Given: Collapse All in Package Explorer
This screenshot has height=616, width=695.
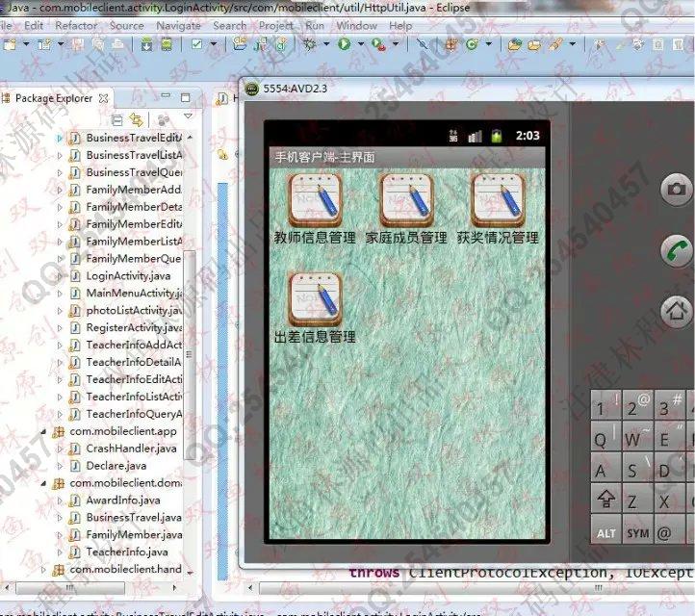Looking at the screenshot, I should coord(117,120).
